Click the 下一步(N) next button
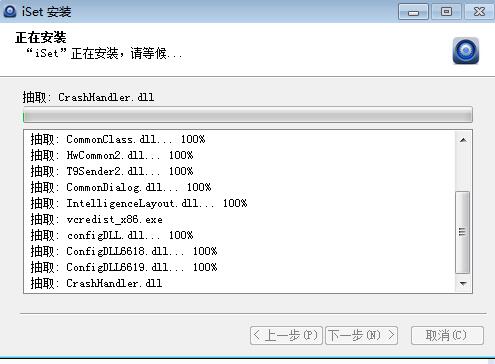The width and height of the screenshot is (495, 364). [x=362, y=335]
